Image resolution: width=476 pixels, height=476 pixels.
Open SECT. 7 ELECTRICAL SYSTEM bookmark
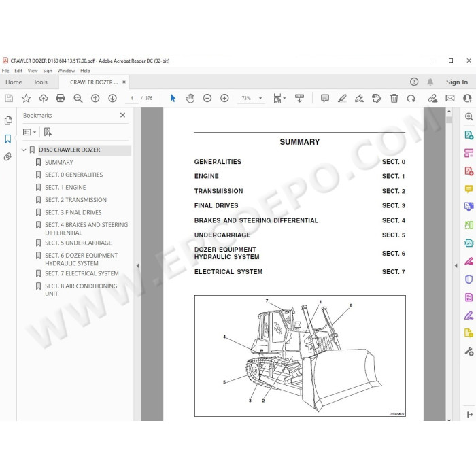tap(82, 273)
